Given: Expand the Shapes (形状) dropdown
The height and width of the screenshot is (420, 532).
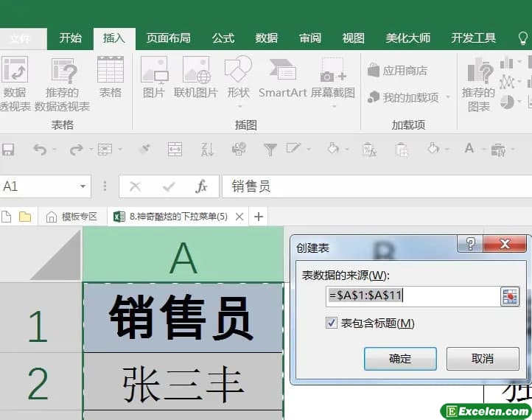Looking at the screenshot, I should (238, 93).
